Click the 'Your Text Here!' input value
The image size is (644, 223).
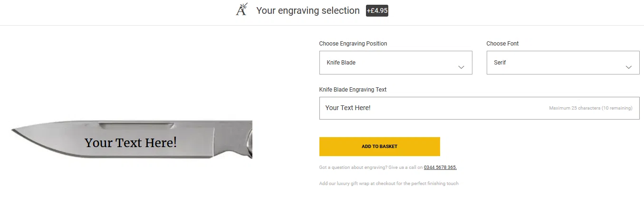(x=348, y=108)
